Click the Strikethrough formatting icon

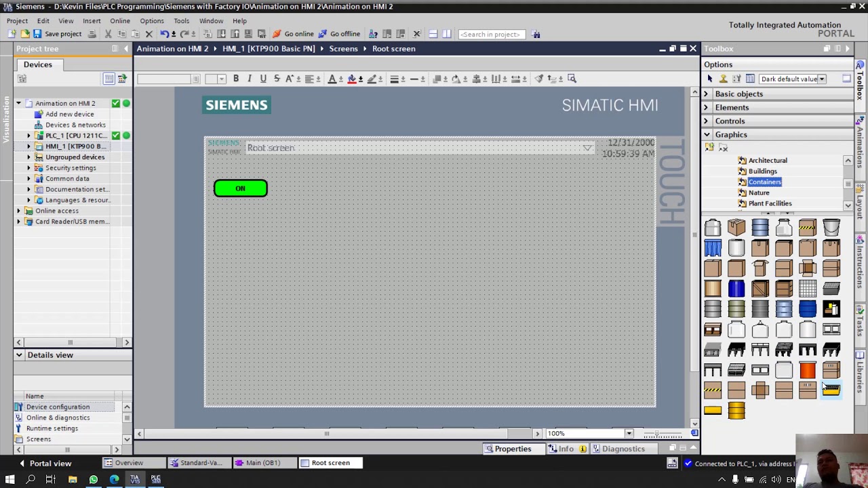coord(277,79)
